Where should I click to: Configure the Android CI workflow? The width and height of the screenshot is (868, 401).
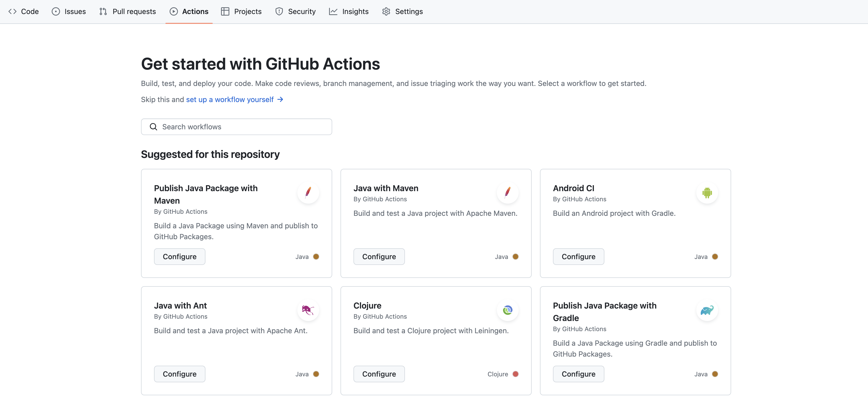tap(579, 256)
